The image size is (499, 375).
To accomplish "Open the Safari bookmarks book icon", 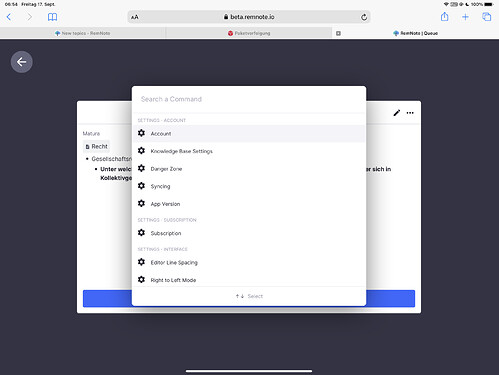I will [52, 17].
